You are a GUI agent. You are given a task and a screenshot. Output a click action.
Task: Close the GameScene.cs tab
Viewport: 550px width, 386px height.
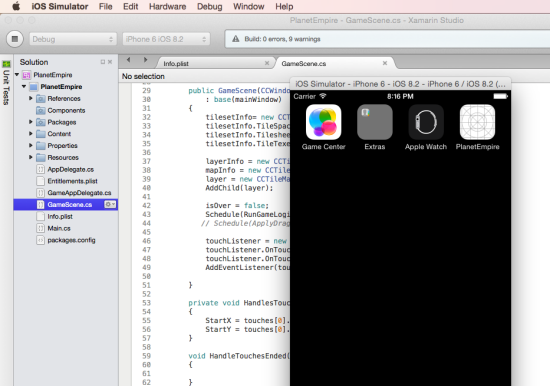[x=385, y=63]
